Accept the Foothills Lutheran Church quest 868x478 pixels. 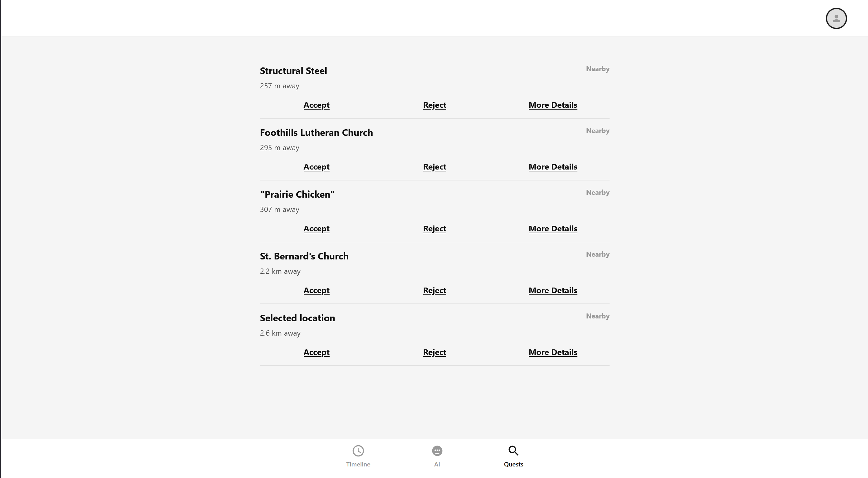[x=316, y=166]
